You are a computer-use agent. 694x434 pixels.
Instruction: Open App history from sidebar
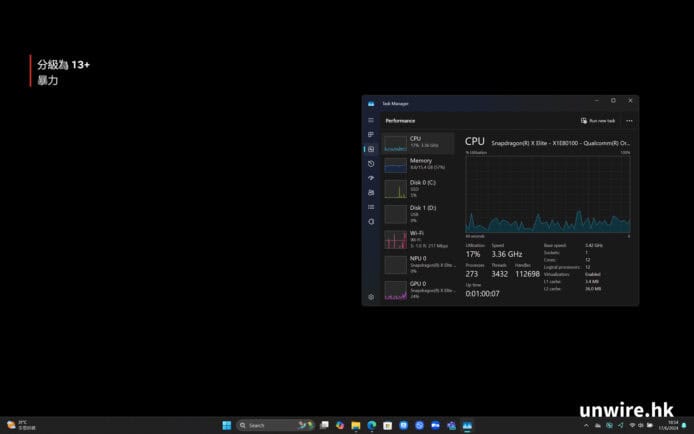point(371,163)
